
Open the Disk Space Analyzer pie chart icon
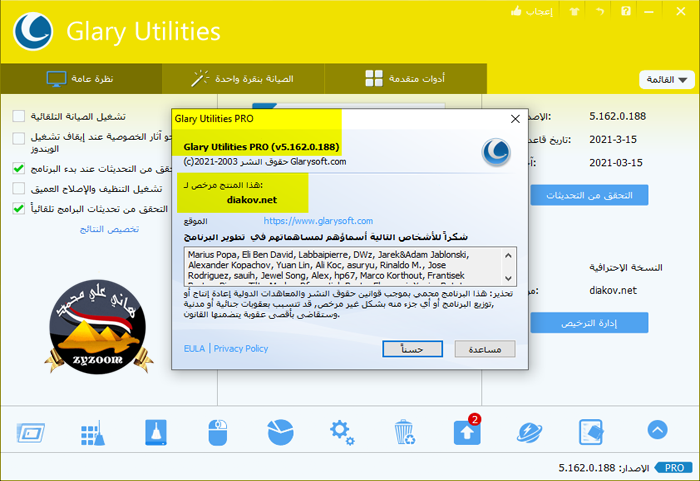(280, 432)
